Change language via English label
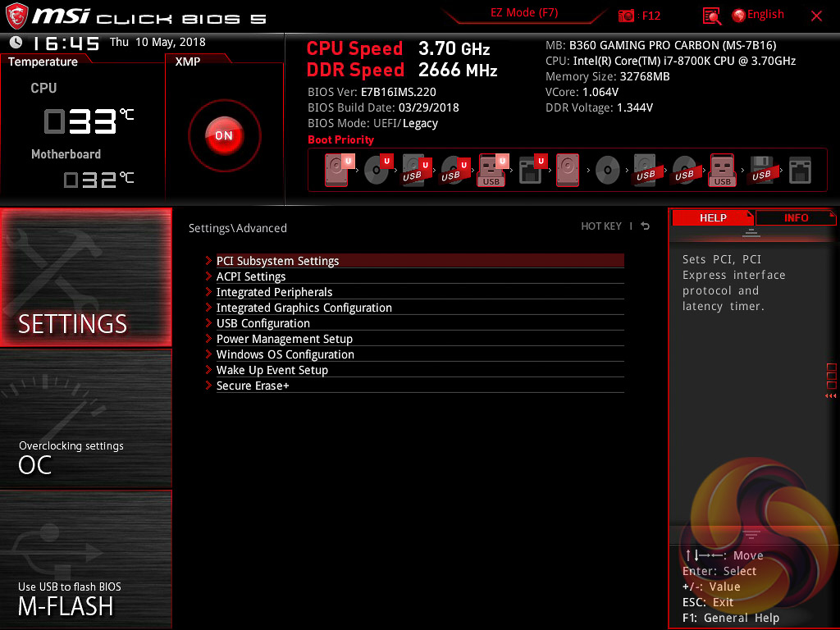This screenshot has width=840, height=630. 765,15
